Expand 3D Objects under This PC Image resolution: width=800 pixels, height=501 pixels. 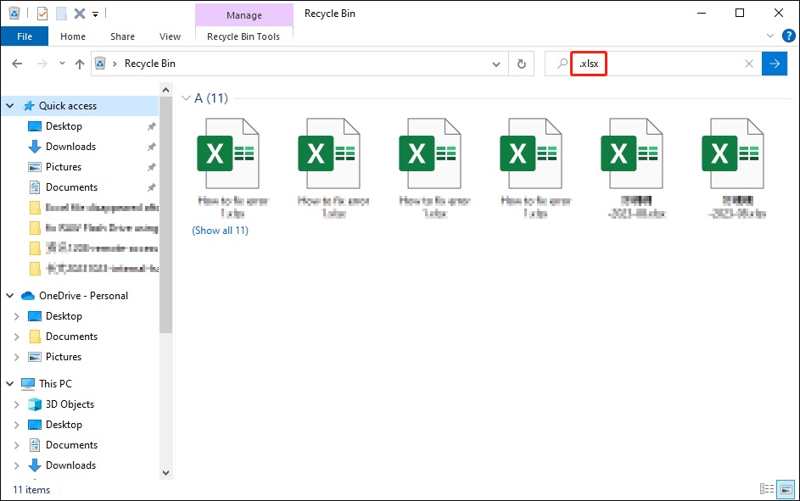pos(16,405)
